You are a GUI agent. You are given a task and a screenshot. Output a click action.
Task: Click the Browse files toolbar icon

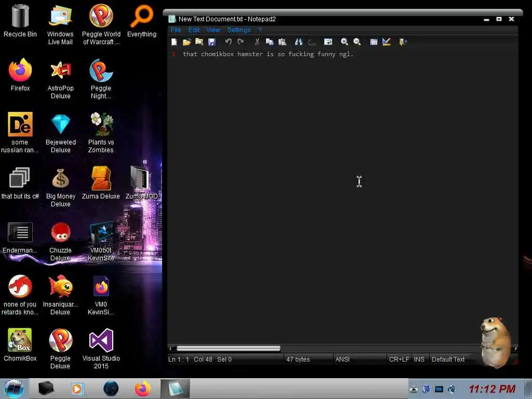(x=199, y=42)
